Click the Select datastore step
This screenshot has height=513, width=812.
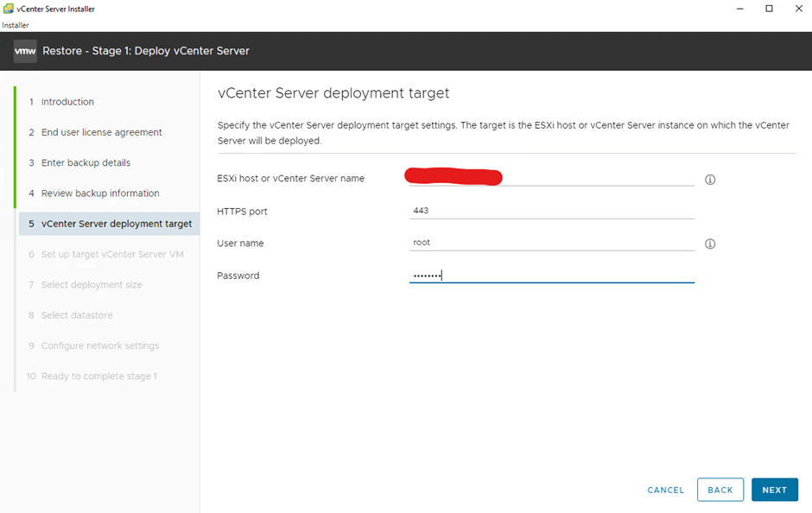pyautogui.click(x=77, y=315)
